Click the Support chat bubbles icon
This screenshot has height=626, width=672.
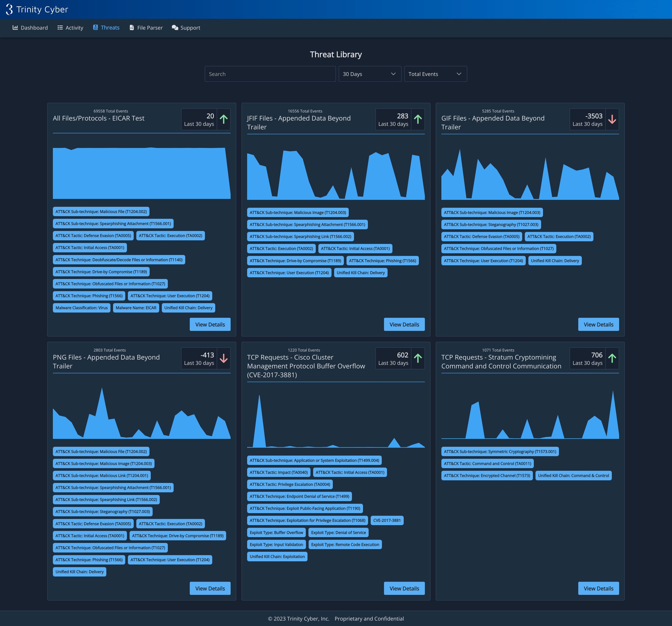pyautogui.click(x=175, y=27)
